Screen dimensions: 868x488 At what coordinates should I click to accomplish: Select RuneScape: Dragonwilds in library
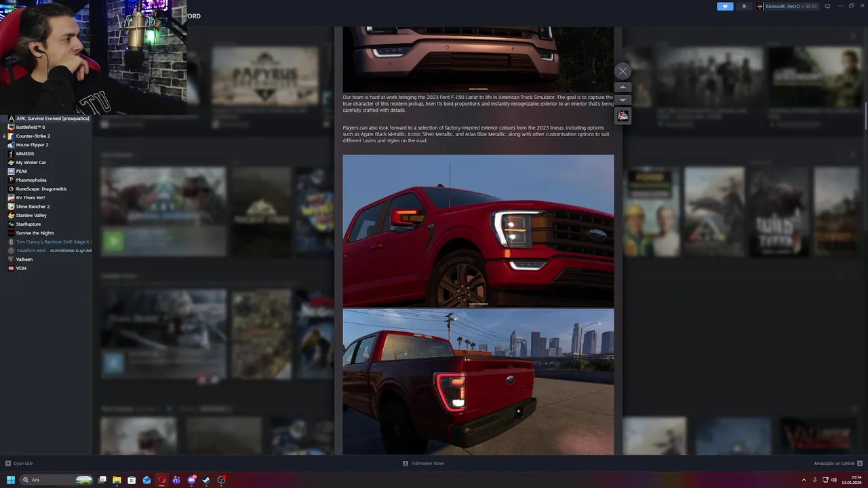[x=41, y=188]
